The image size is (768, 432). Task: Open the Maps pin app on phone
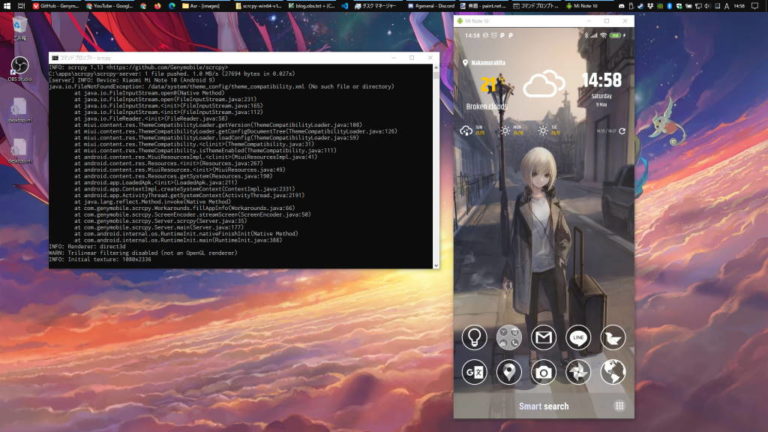(509, 372)
